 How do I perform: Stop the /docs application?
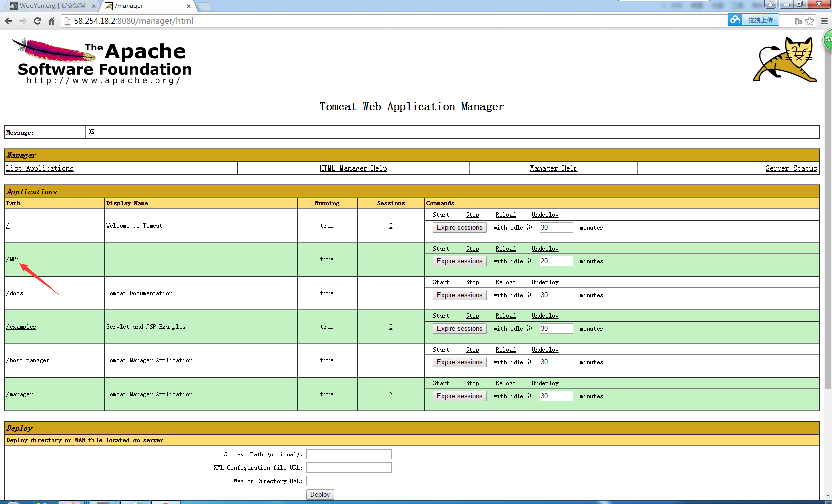472,282
